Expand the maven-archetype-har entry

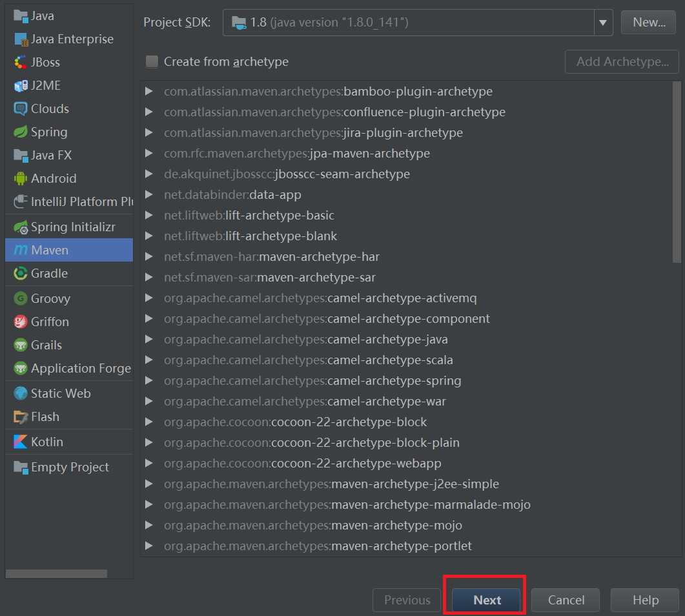coord(149,256)
